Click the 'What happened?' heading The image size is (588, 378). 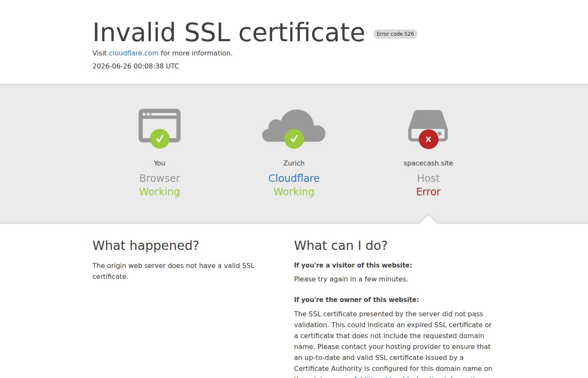(146, 245)
